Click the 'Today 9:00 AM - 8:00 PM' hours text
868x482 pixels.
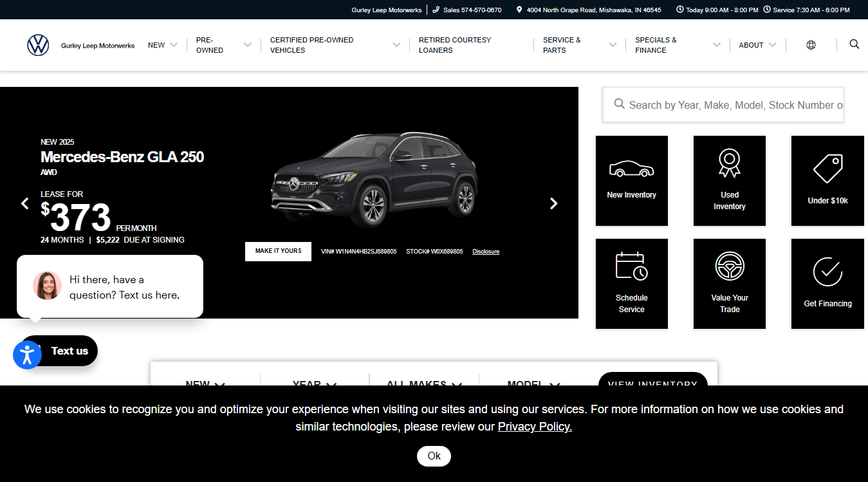(x=722, y=10)
